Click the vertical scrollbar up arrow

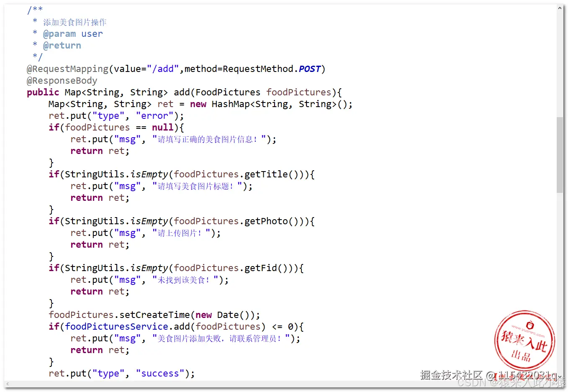560,8
